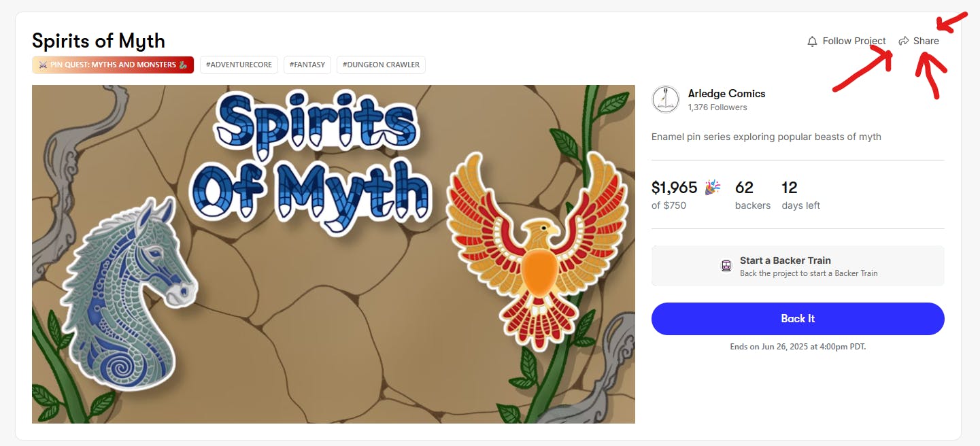
Task: Click the share arrow icon
Action: [904, 41]
